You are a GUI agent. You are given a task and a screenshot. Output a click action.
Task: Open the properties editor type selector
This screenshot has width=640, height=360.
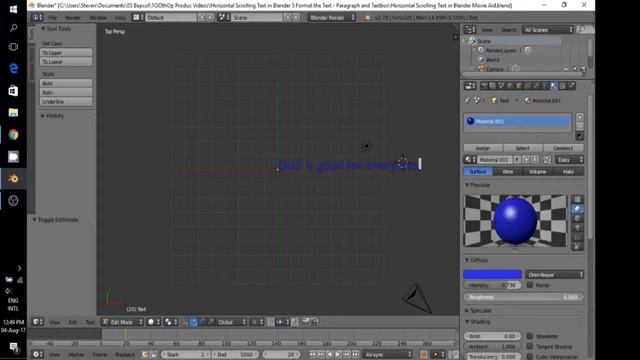coord(470,86)
